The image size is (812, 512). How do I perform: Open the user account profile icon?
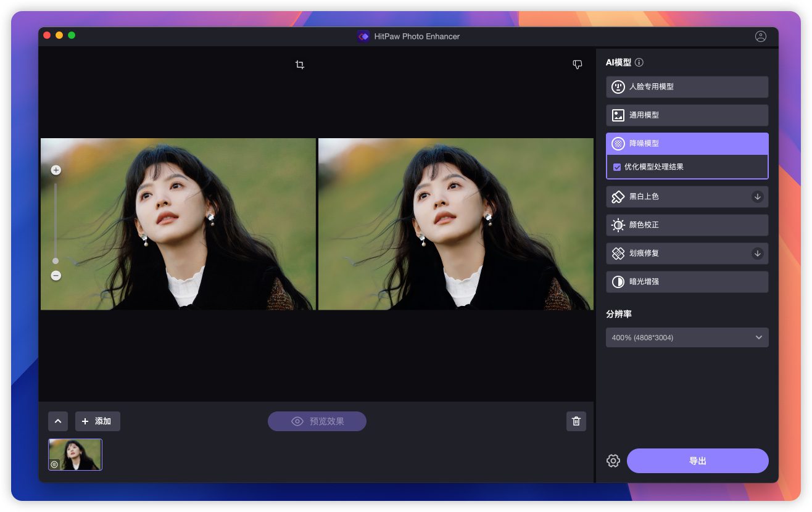click(x=760, y=36)
